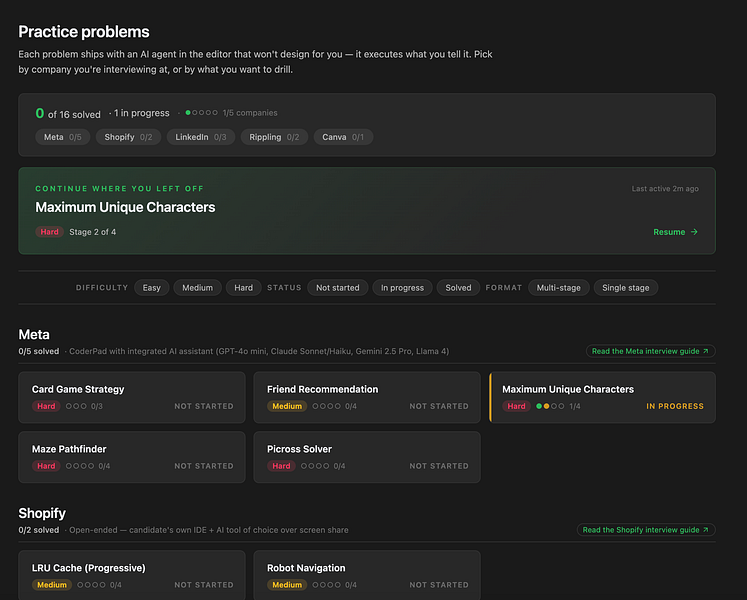Click the Meta '0/5 solved' text

39,351
